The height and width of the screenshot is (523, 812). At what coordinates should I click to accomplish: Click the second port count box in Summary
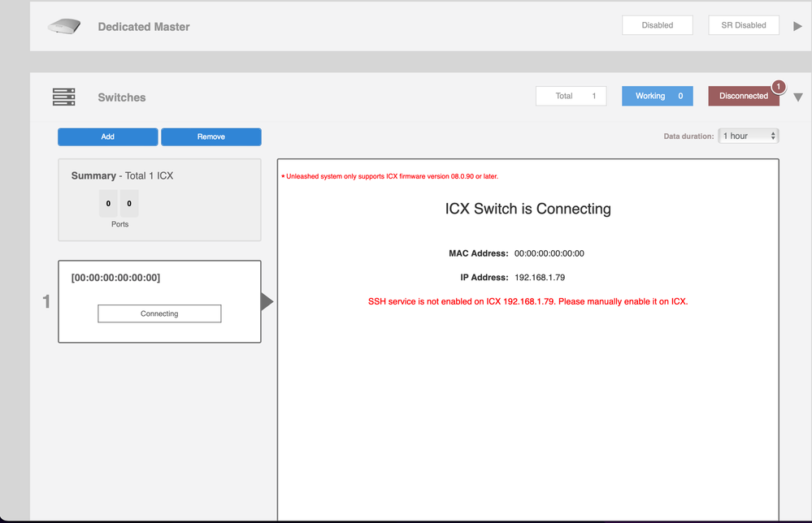[x=129, y=204]
